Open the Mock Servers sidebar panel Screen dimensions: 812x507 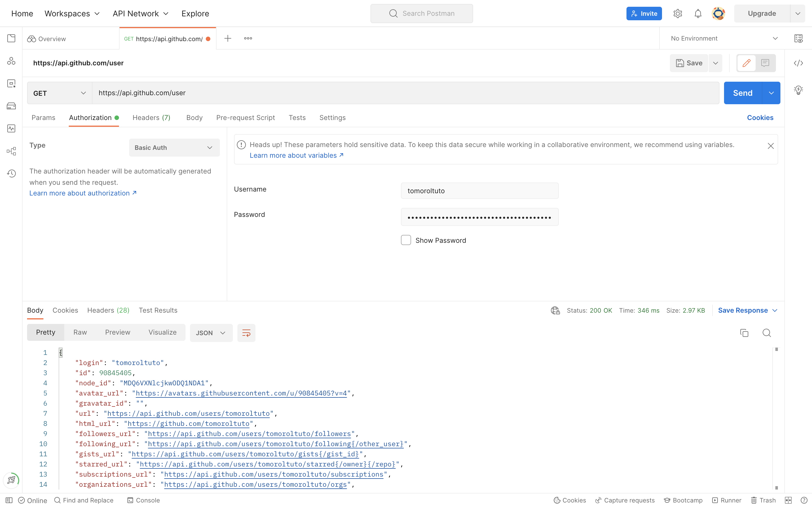pos(11,106)
